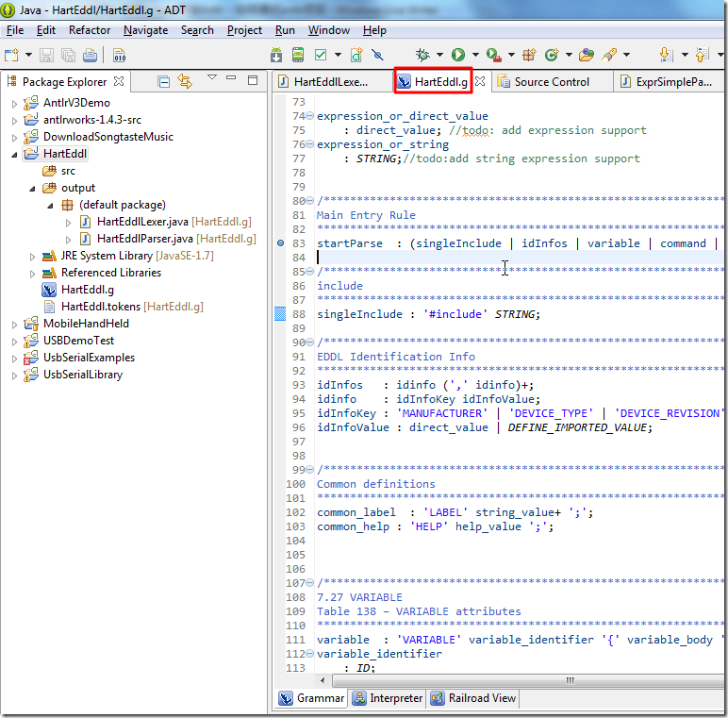Toggle Link with Editor in Package Explorer

point(185,82)
